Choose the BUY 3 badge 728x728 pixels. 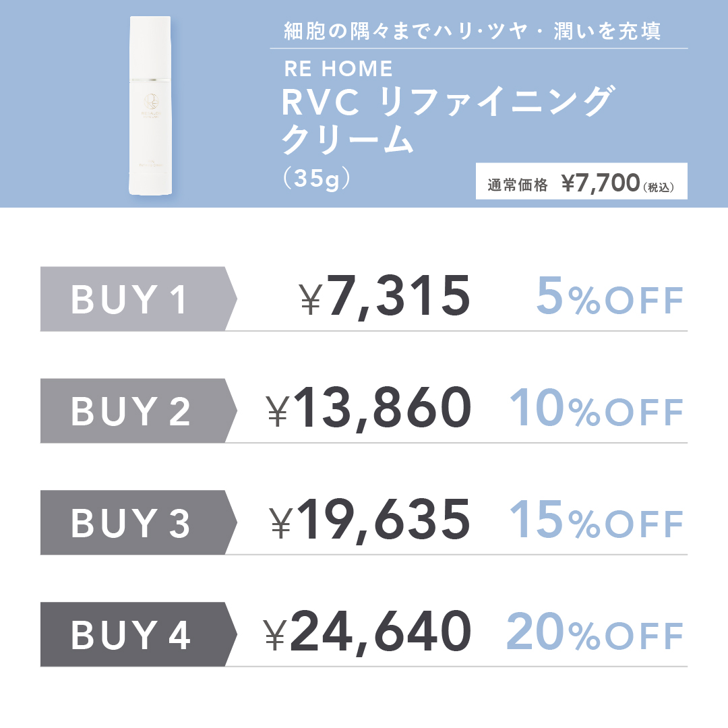tap(133, 523)
